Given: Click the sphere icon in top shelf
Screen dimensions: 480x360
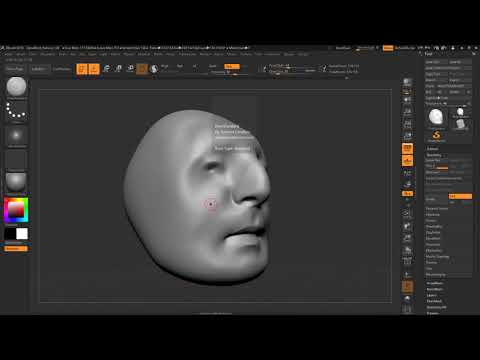Looking at the screenshot, I should (154, 69).
